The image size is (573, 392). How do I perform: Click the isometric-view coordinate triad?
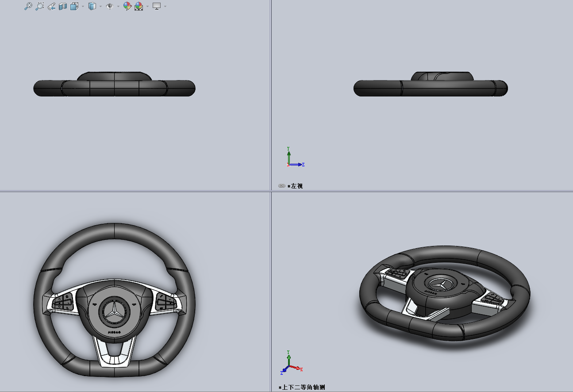coord(291,363)
